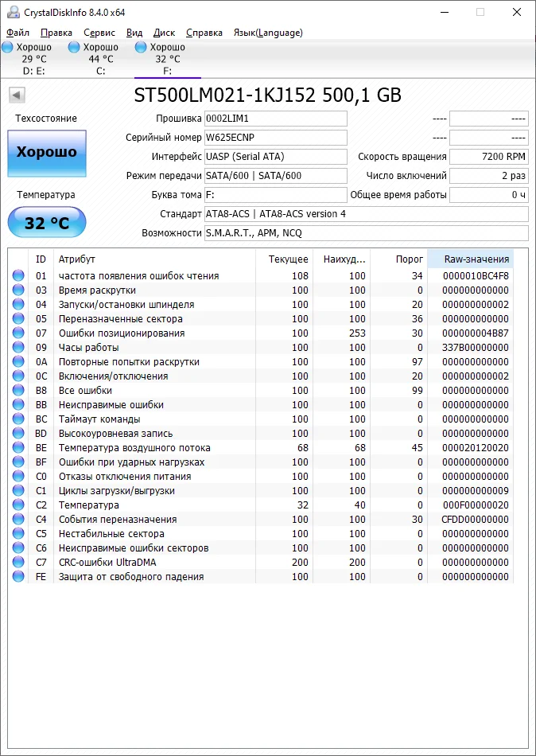536x756 pixels.
Task: Click the Raw-значения column header
Action: 471,259
